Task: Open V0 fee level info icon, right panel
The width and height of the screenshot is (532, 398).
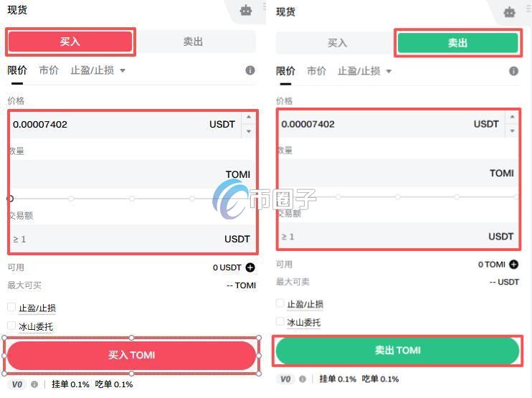Action: tap(303, 379)
